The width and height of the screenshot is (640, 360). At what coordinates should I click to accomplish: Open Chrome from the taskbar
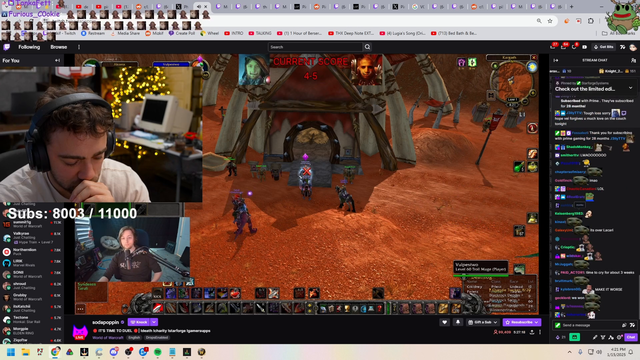(x=55, y=352)
